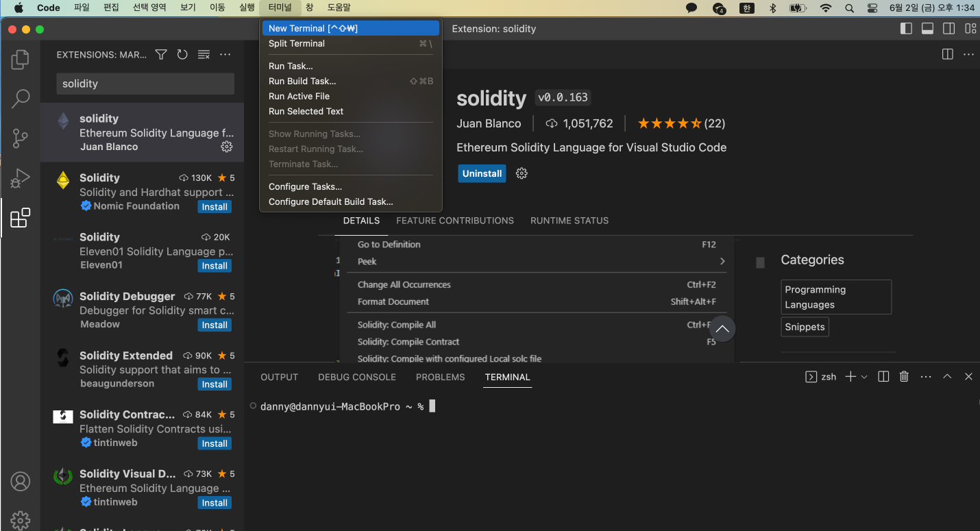Screen dimensions: 980x531
Task: Switch to the OUTPUT panel tab
Action: click(x=280, y=377)
